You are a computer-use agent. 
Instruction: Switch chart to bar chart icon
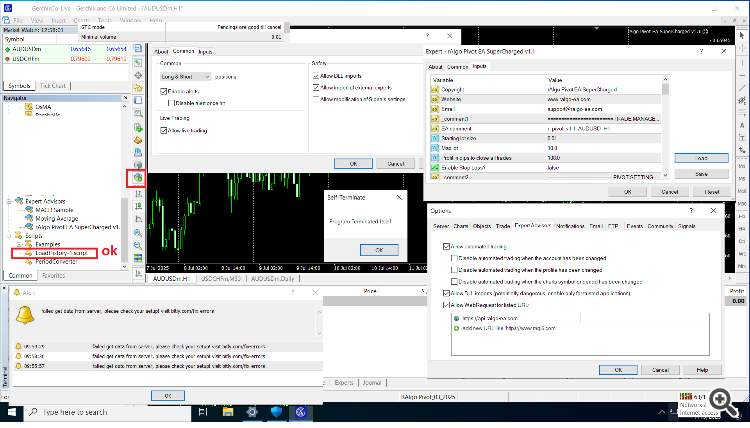tap(138, 194)
